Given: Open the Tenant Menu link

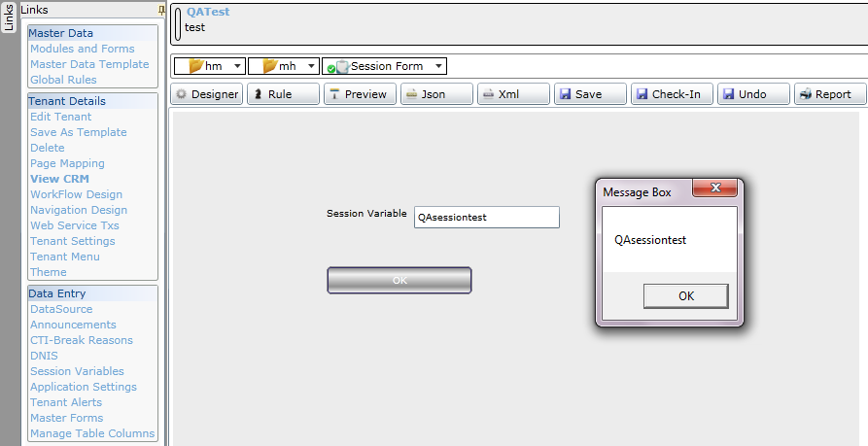Looking at the screenshot, I should [65, 257].
